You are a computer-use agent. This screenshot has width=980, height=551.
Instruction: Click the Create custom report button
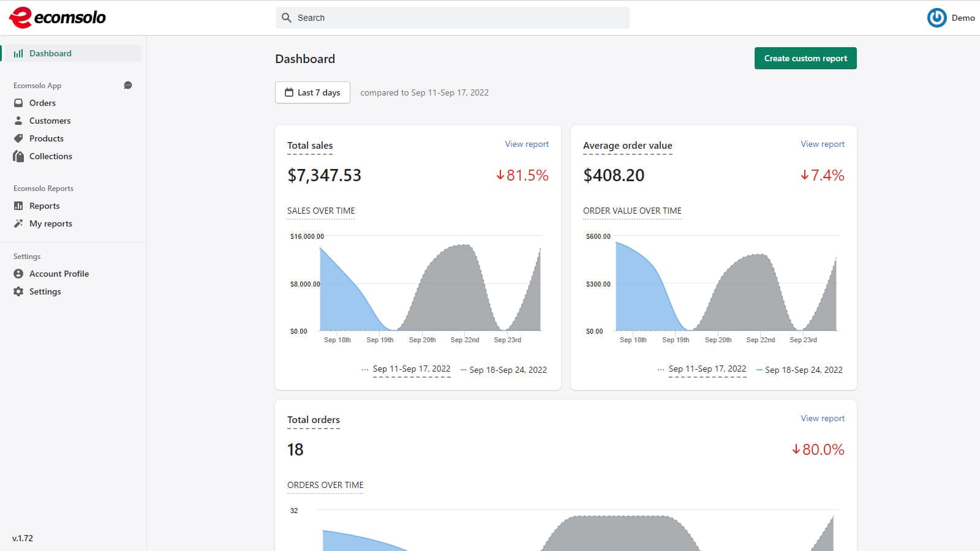(x=805, y=58)
